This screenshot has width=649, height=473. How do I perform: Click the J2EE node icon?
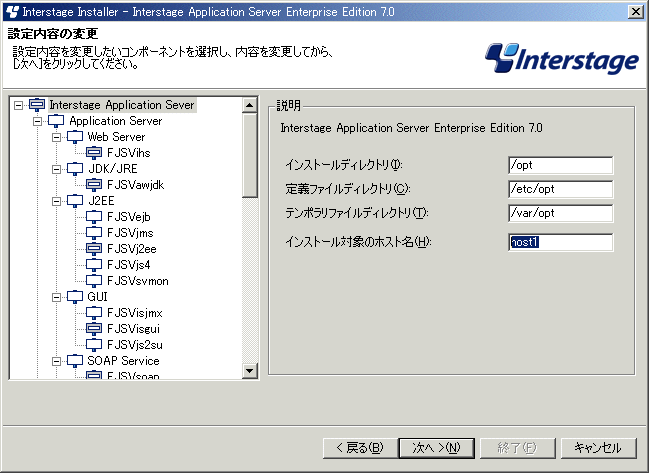[75, 201]
